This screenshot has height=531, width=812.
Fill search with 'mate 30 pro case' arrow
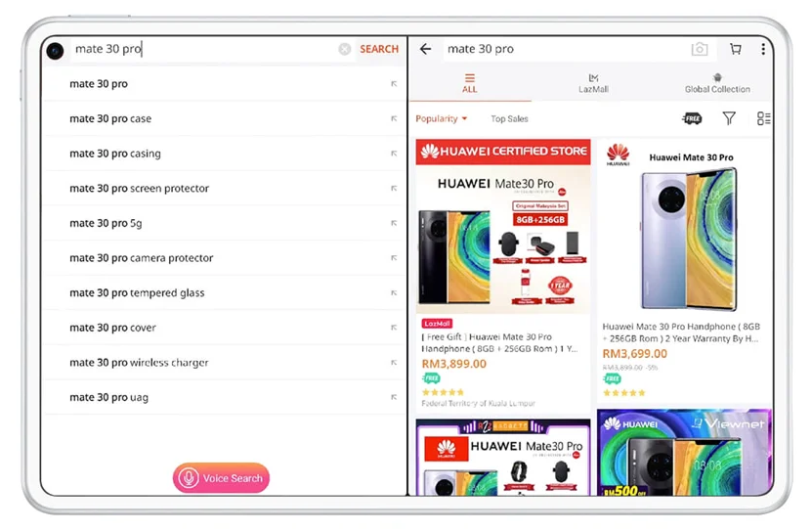pyautogui.click(x=394, y=118)
